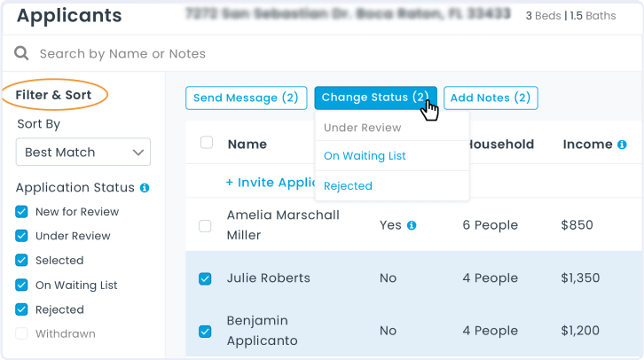Click info icon beside Amelia's Yes value
644x360 pixels.
412,226
